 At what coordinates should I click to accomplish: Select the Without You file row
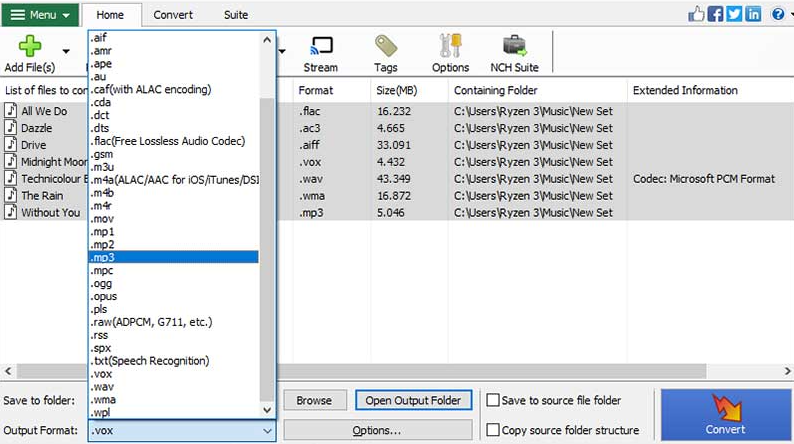pos(50,213)
